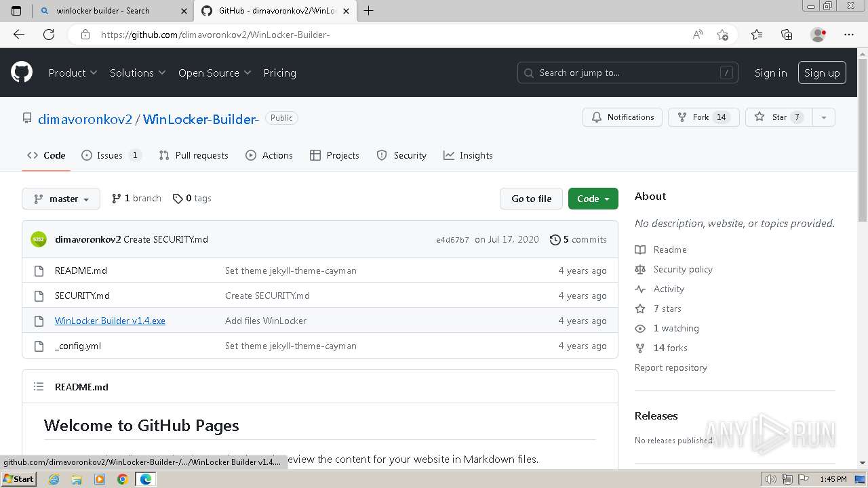Click the GitHub logo icon
This screenshot has width=868, height=488.
click(x=22, y=73)
